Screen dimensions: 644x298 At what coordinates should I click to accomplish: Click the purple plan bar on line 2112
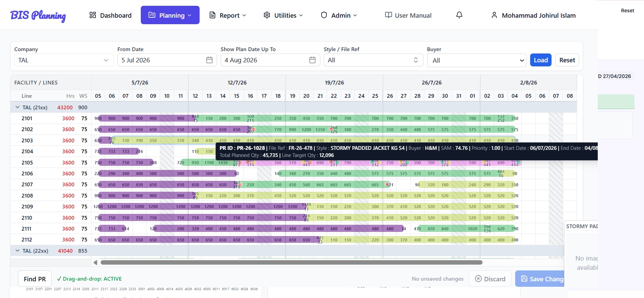(208, 240)
